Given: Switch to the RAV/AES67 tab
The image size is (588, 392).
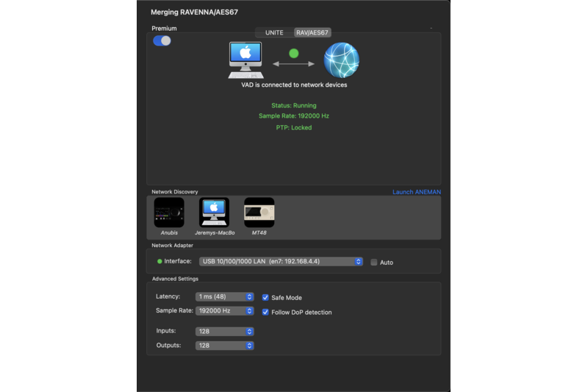Looking at the screenshot, I should 312,32.
